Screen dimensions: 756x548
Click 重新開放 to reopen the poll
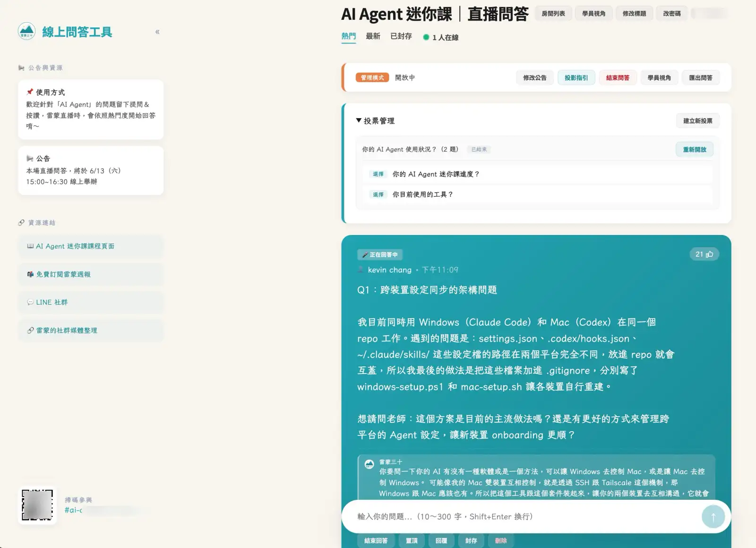coord(695,149)
